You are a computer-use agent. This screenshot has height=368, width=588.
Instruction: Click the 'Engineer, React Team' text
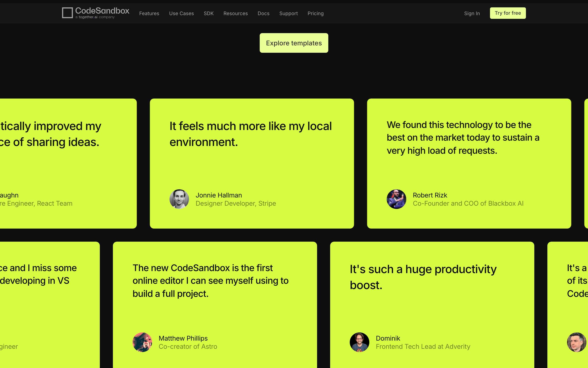click(36, 203)
